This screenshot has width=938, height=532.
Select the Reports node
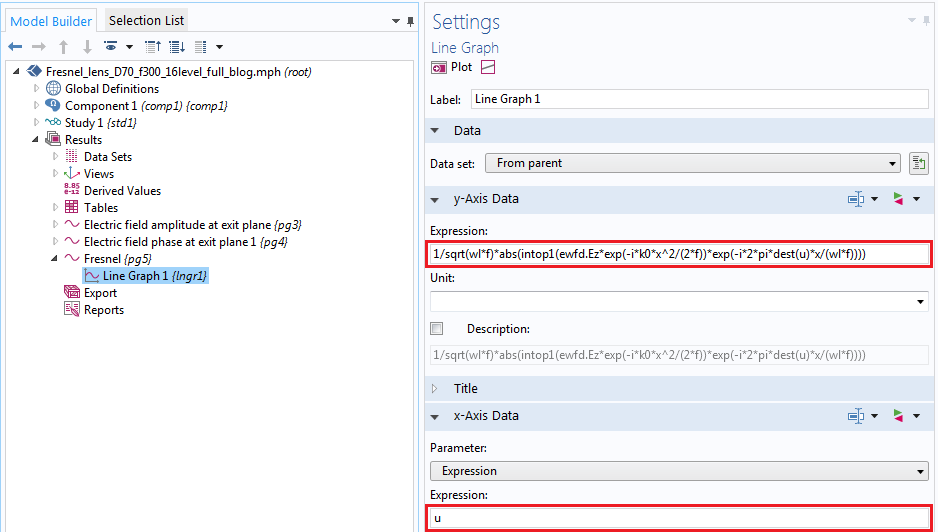[103, 310]
